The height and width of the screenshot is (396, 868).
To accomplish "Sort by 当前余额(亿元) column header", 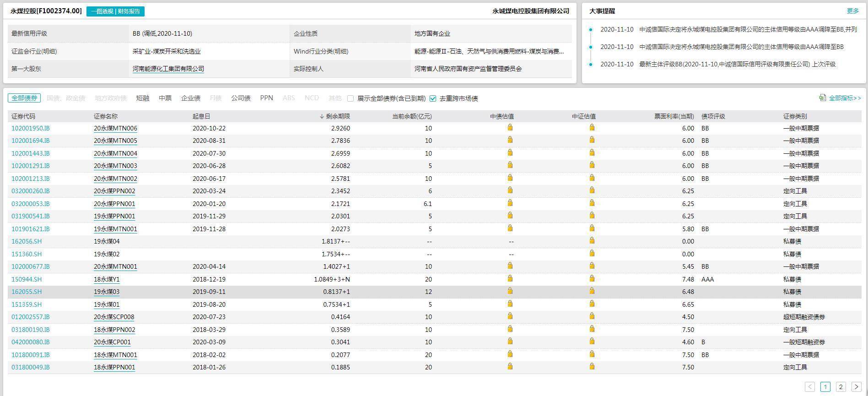I will [412, 116].
